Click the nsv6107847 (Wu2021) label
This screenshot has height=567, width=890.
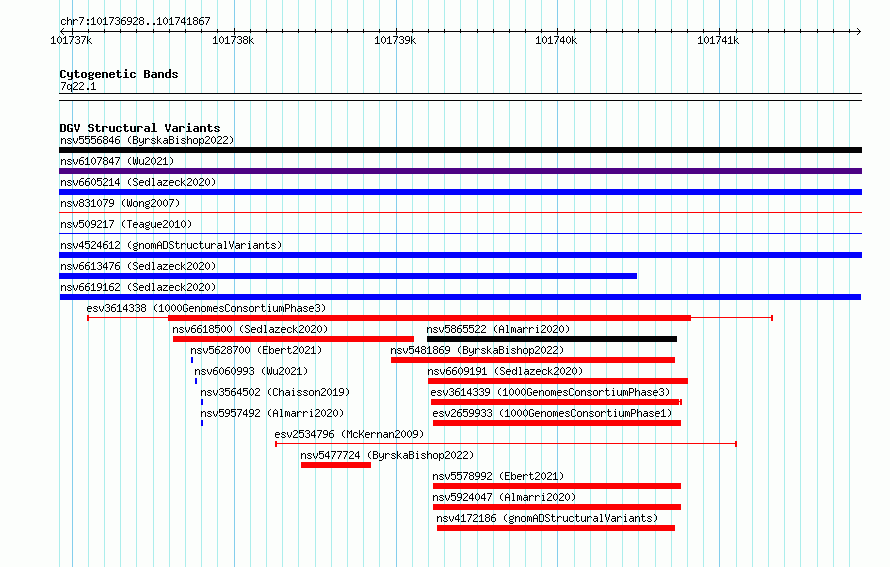click(x=117, y=161)
